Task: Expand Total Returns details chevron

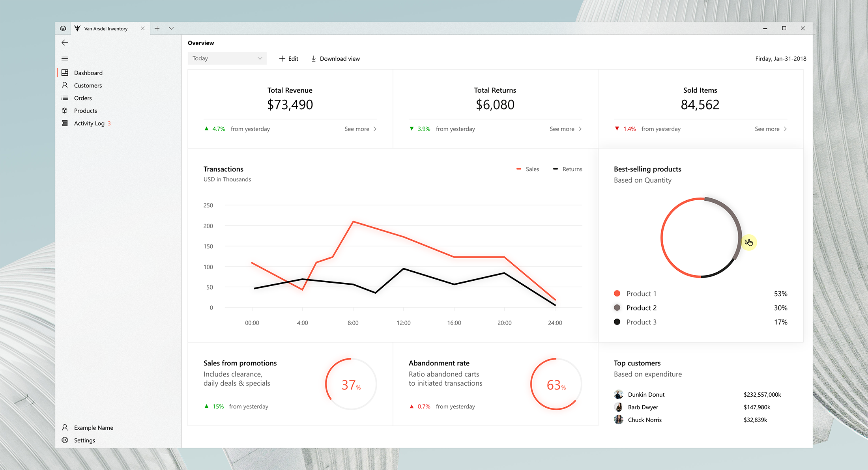Action: 580,129
